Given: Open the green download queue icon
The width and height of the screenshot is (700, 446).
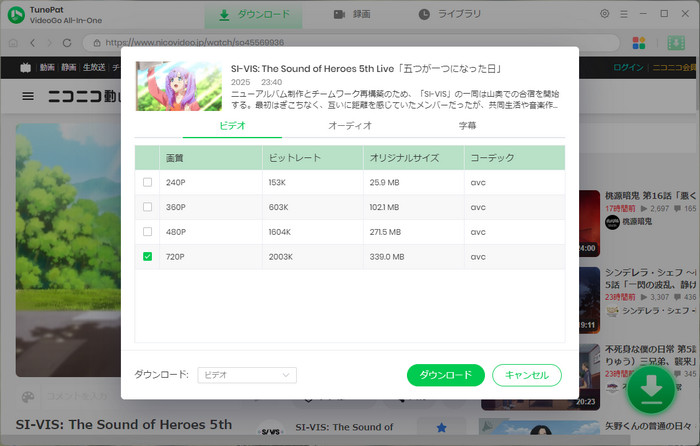Looking at the screenshot, I should [x=676, y=43].
